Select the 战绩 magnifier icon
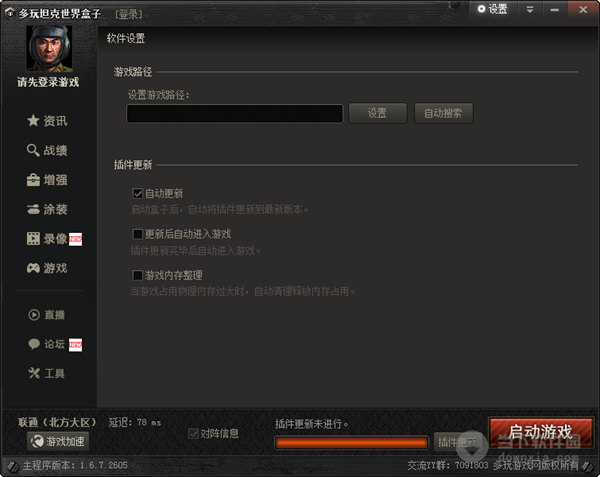Viewport: 600px width, 477px height. (x=33, y=150)
